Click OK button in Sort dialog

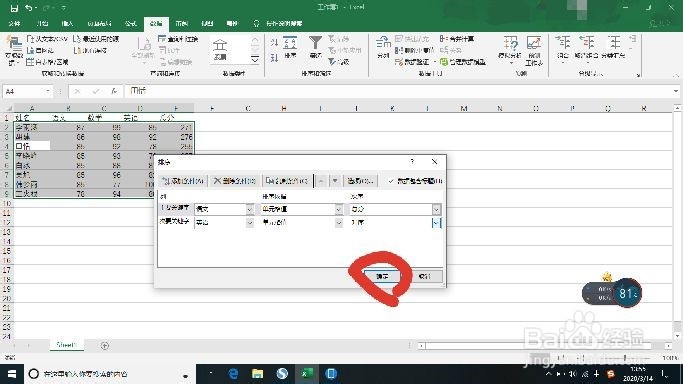tap(382, 276)
